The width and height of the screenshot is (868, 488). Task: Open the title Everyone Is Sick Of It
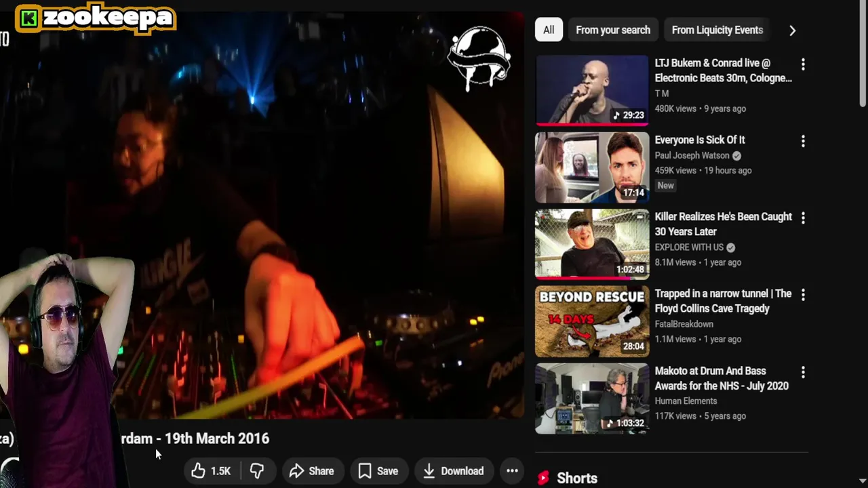700,140
